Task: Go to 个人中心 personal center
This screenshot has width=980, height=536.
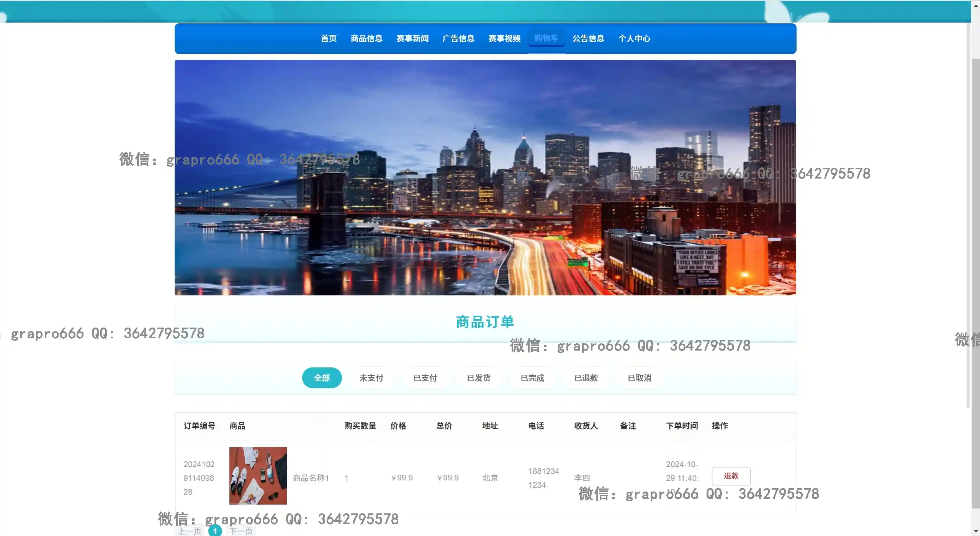Action: pyautogui.click(x=634, y=38)
